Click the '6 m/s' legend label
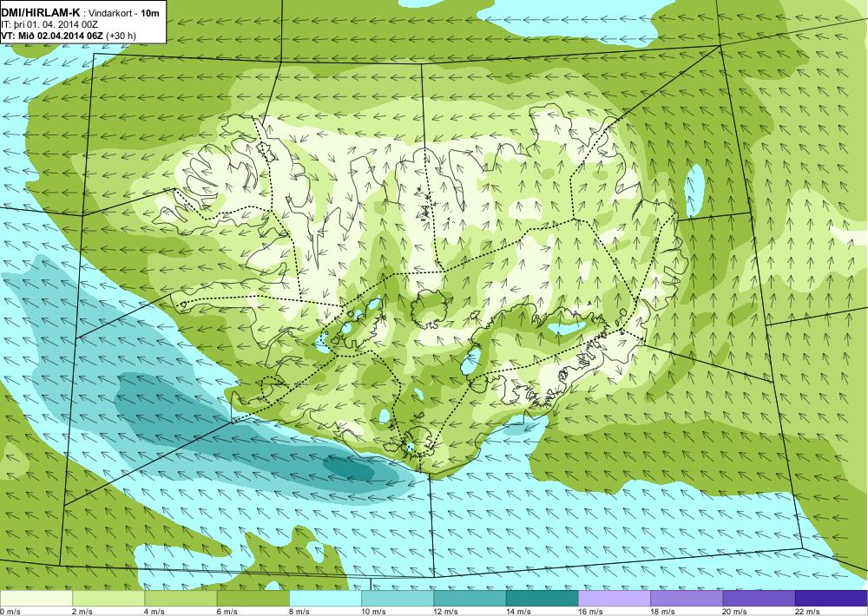Image resolution: width=868 pixels, height=616 pixels. [x=227, y=612]
